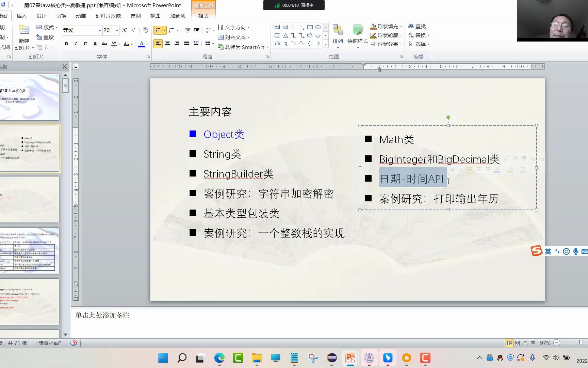Screen dimensions: 588x368
Task: Toggle italic formatting
Action: click(76, 44)
